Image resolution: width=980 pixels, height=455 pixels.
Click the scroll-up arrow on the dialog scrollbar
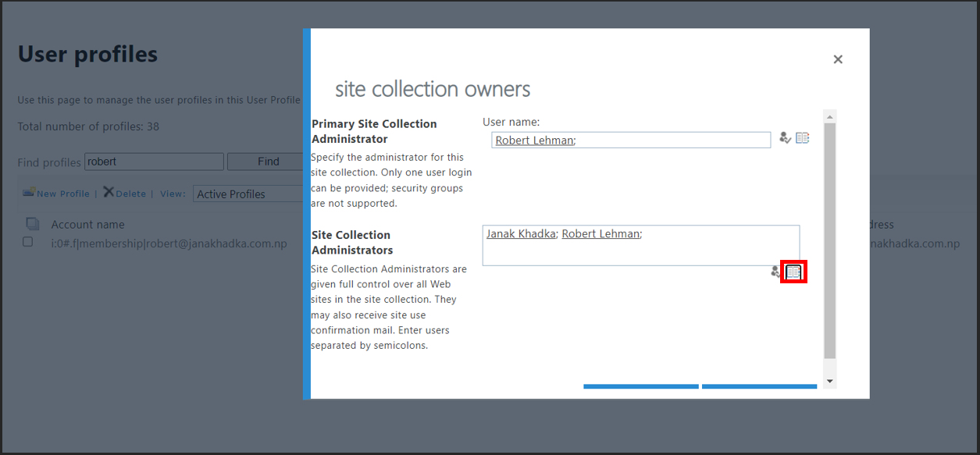point(829,115)
